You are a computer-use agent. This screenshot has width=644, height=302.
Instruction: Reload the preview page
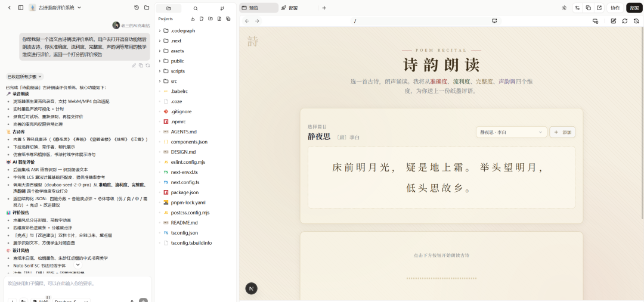pyautogui.click(x=625, y=21)
